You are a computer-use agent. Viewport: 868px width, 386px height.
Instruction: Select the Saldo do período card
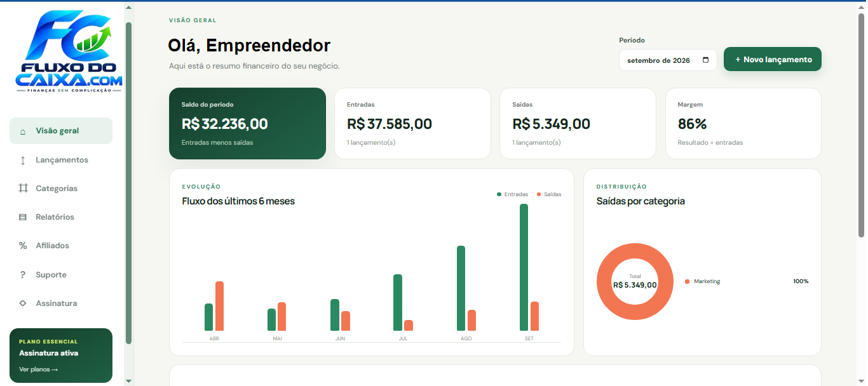247,123
